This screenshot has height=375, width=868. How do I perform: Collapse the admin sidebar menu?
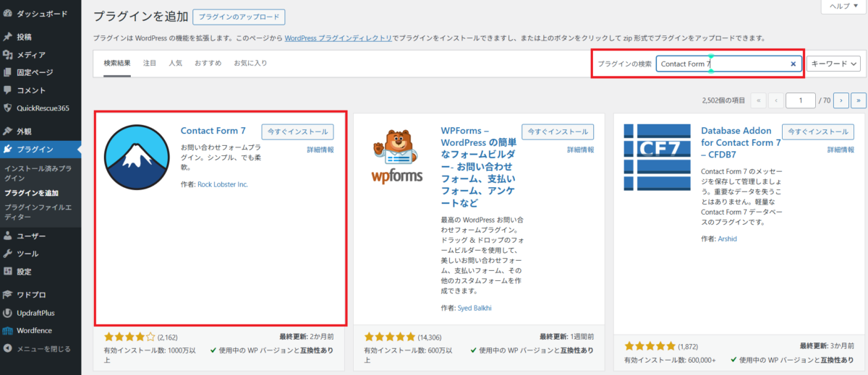tap(43, 349)
